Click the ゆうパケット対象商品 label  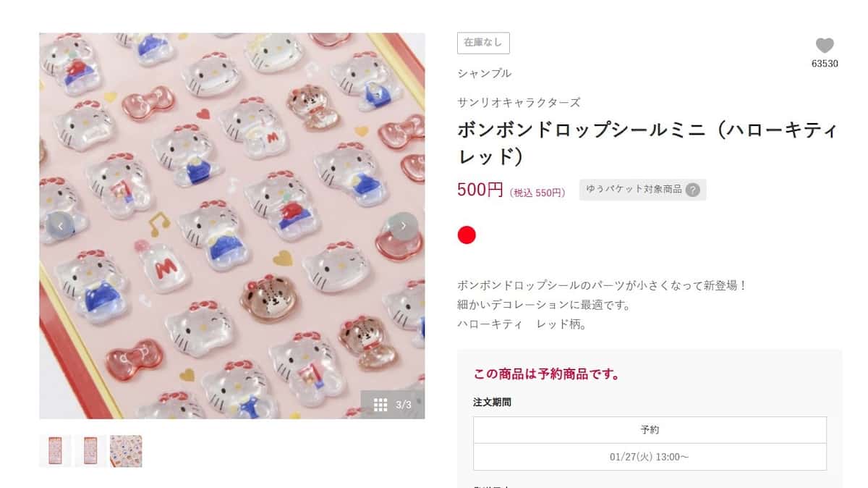point(634,190)
